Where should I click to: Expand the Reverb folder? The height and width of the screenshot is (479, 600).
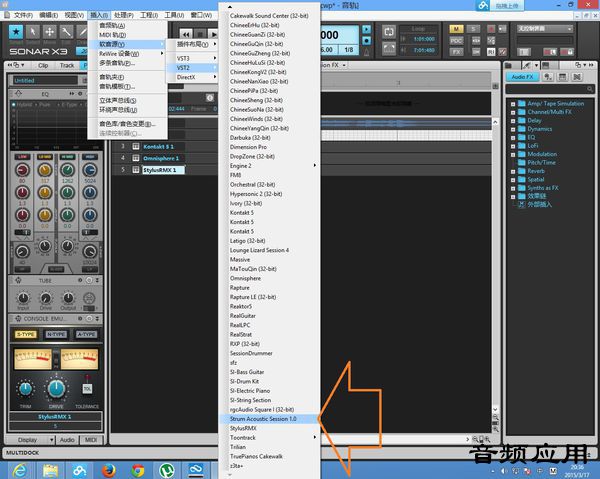513,171
